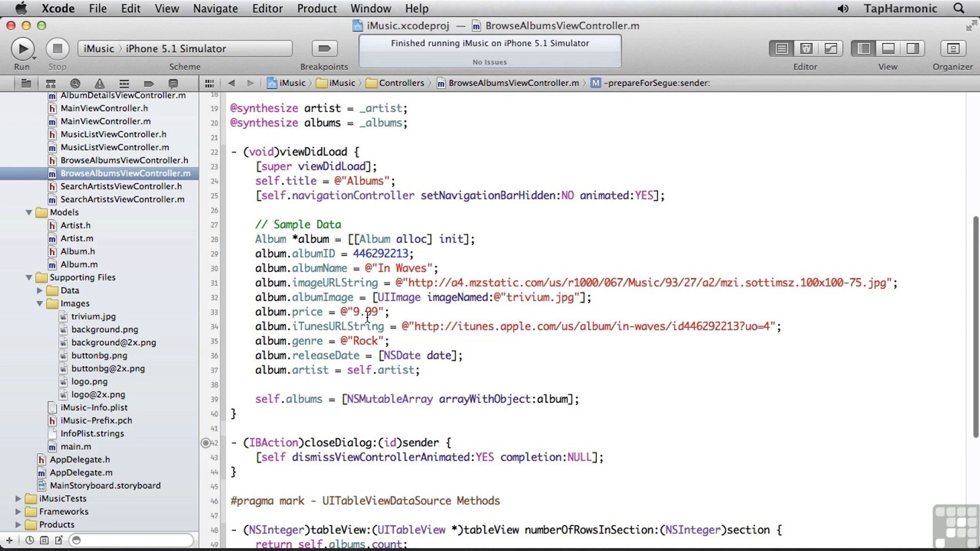Open the Navigate menu
This screenshot has height=551, width=980.
point(215,9)
